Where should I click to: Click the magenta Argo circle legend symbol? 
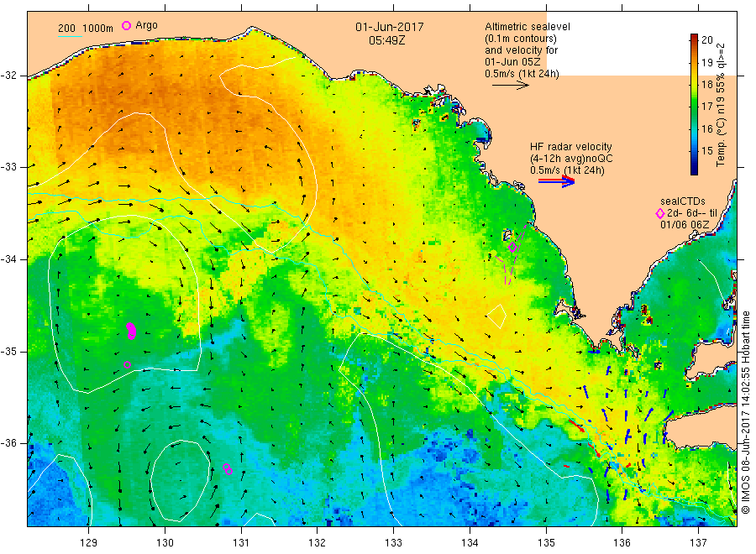[x=126, y=25]
